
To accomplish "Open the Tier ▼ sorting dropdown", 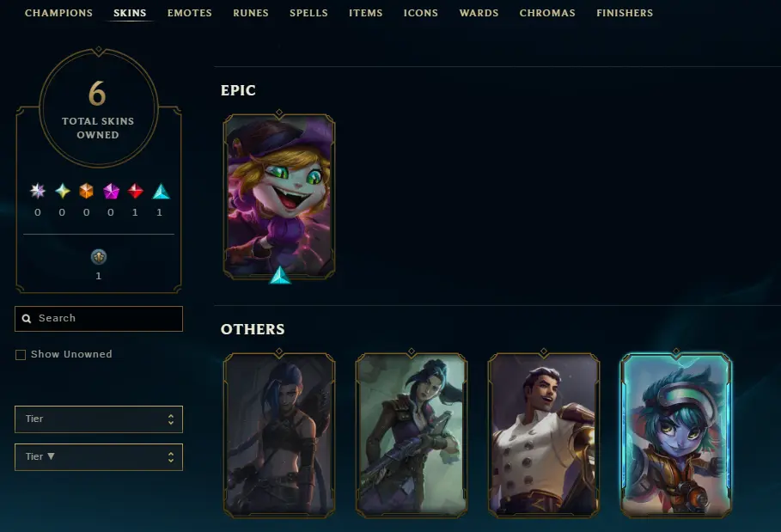I will click(x=99, y=456).
